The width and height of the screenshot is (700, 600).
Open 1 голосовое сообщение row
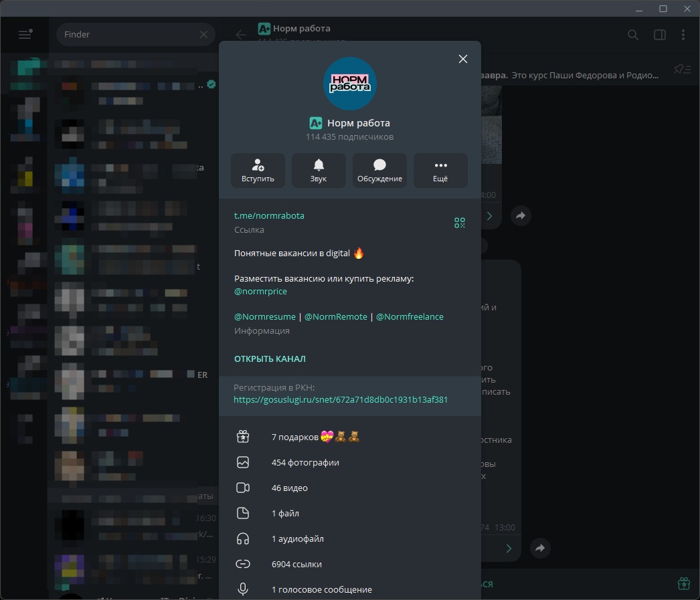[x=349, y=589]
